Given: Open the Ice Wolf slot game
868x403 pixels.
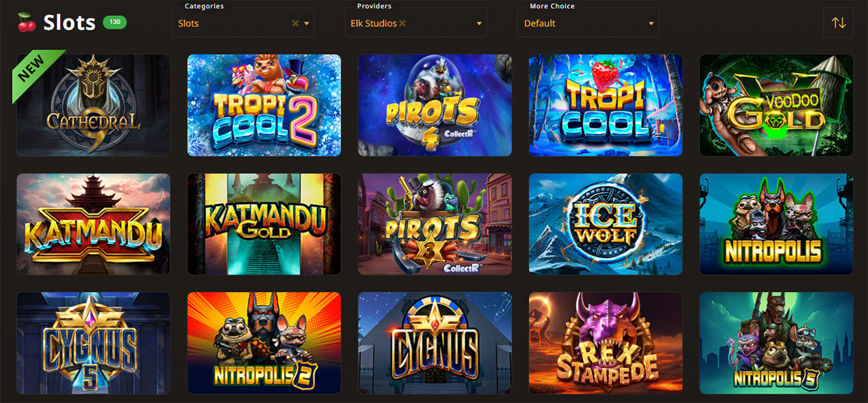Looking at the screenshot, I should point(606,224).
